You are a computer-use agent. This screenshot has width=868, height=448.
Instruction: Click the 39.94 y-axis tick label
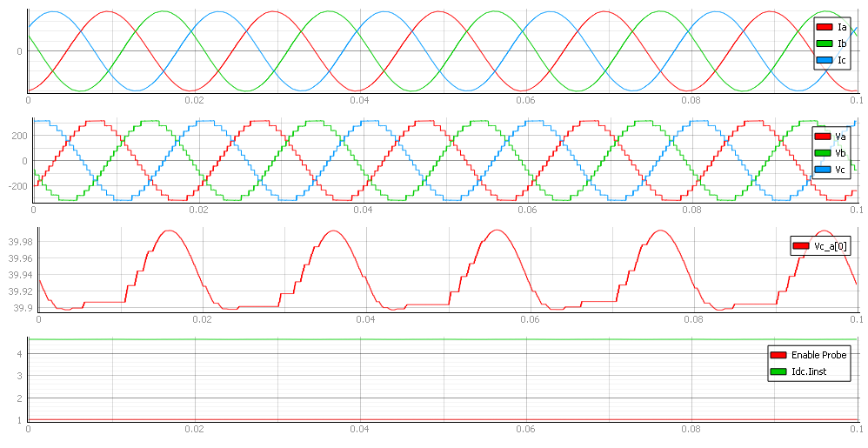coord(15,275)
